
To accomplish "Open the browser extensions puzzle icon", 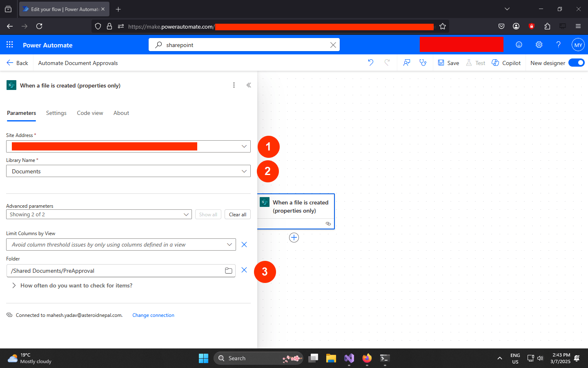I will 547,26.
